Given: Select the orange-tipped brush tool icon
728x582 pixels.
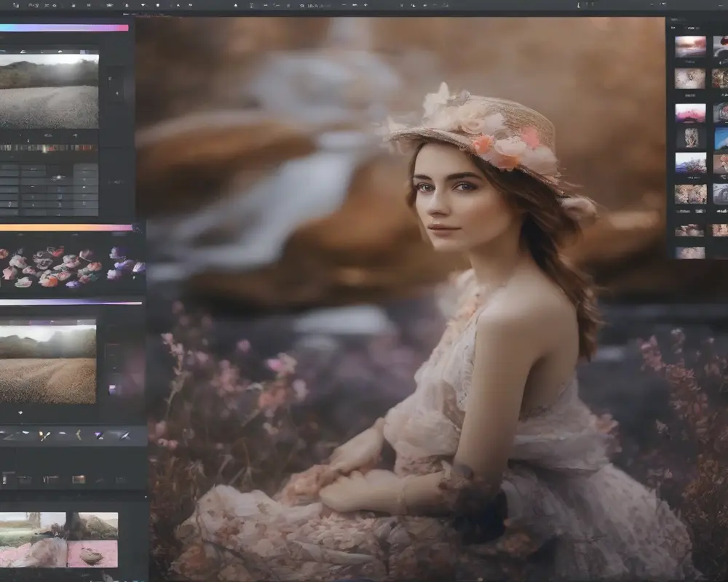Looking at the screenshot, I should [x=44, y=435].
